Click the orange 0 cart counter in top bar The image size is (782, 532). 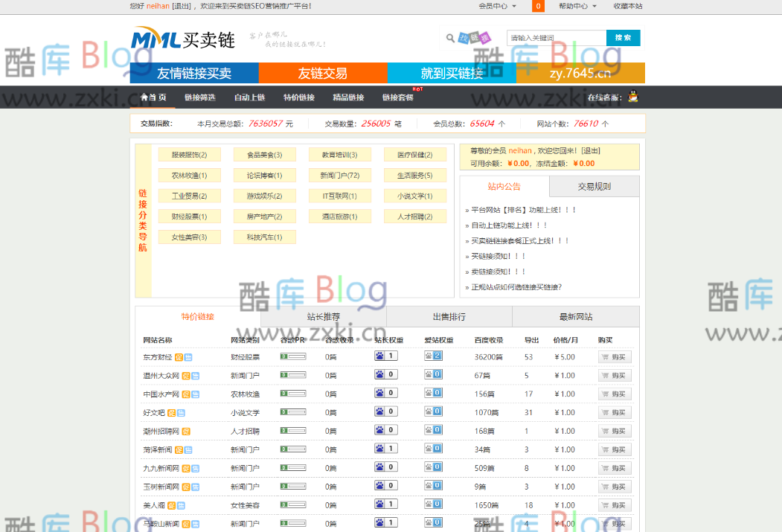(537, 6)
